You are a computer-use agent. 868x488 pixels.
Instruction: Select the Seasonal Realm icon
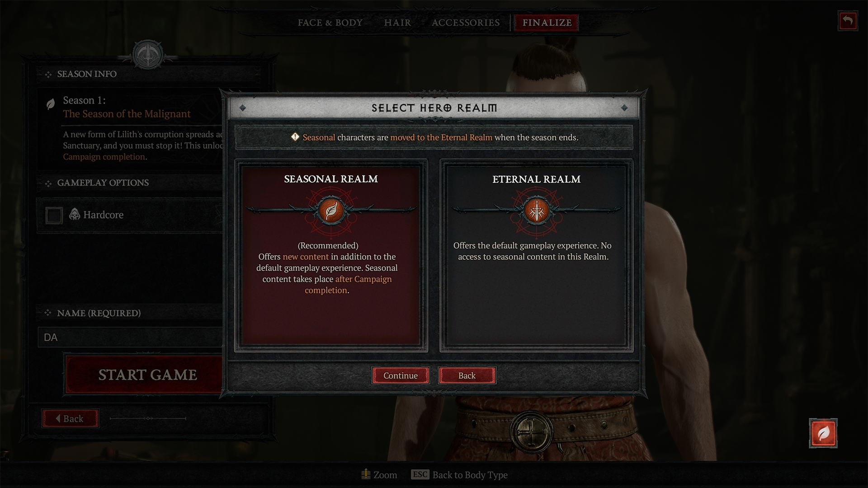tap(330, 210)
